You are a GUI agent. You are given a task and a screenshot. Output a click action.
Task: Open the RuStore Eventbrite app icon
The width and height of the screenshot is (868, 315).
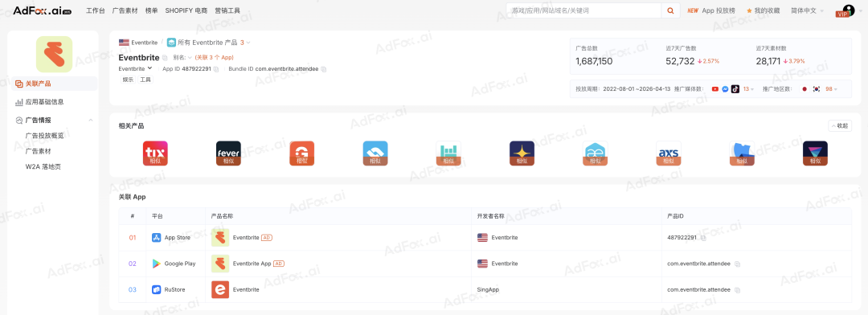(x=220, y=289)
